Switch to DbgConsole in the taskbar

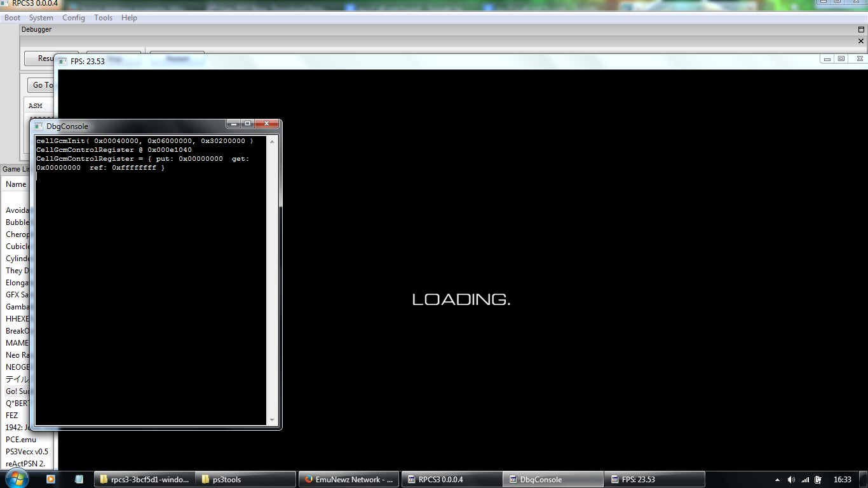[x=553, y=480]
